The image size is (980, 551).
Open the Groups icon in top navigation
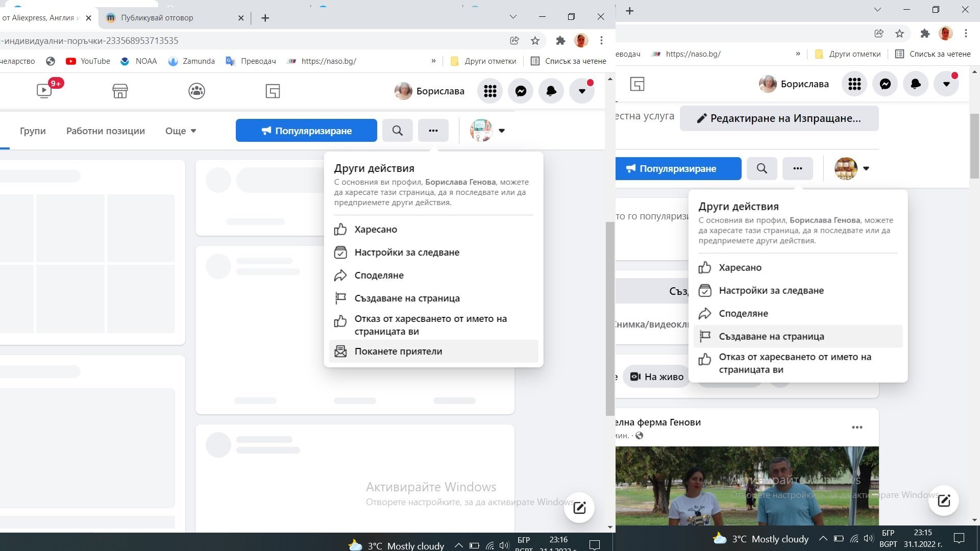click(197, 91)
